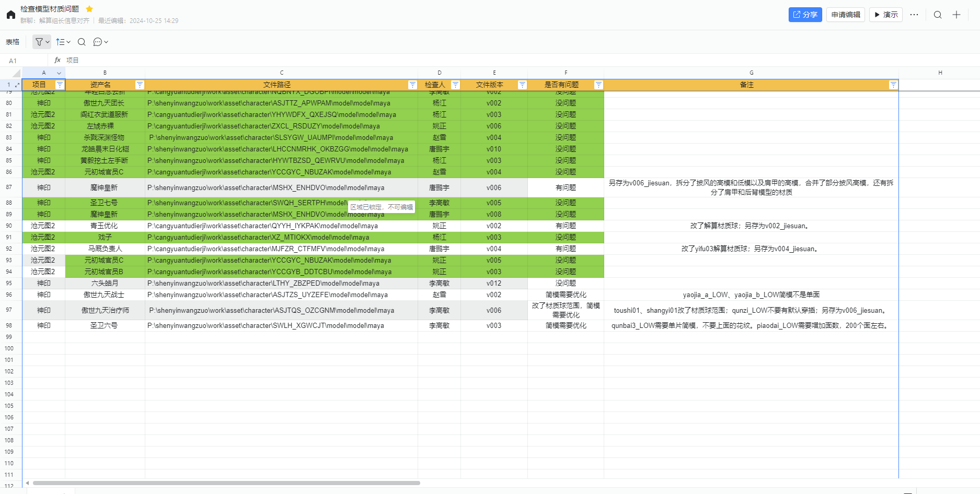Start presentation with 演示 button

(x=886, y=15)
